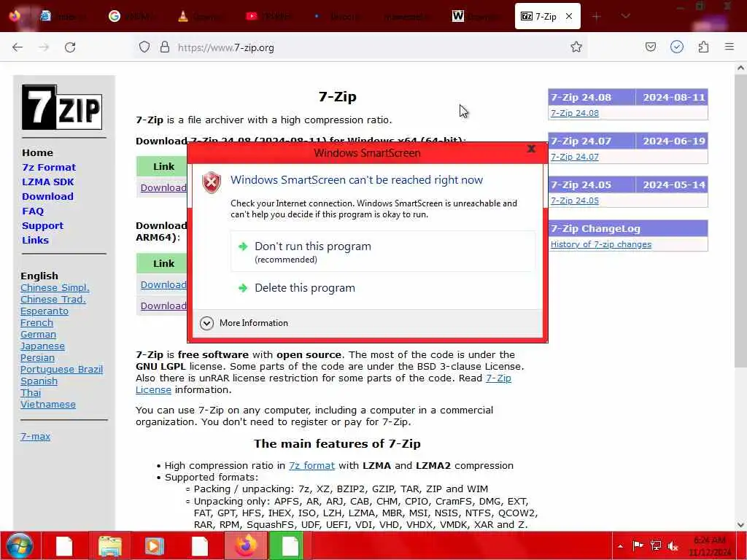Switch language to Chinese Simpl.
The height and width of the screenshot is (560, 747).
(55, 287)
